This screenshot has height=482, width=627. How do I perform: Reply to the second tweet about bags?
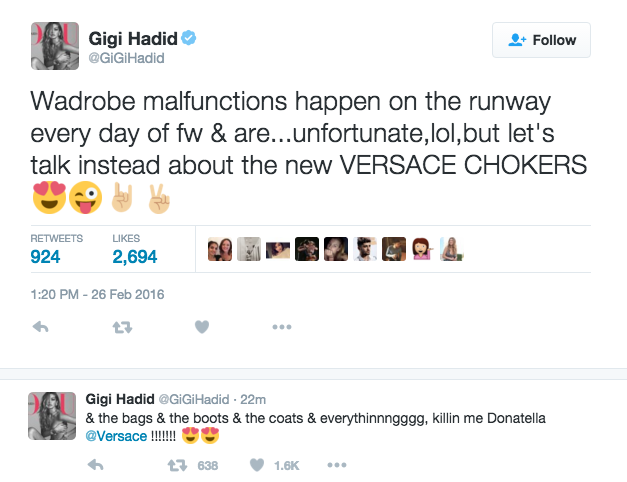(97, 465)
